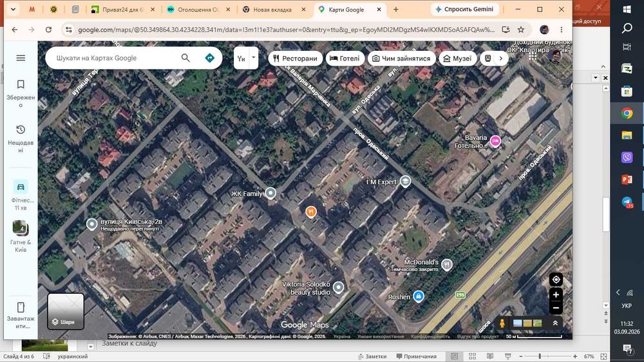Open the Google Maps hamburger menu
Screen dimensions: 644x362
pos(21,58)
